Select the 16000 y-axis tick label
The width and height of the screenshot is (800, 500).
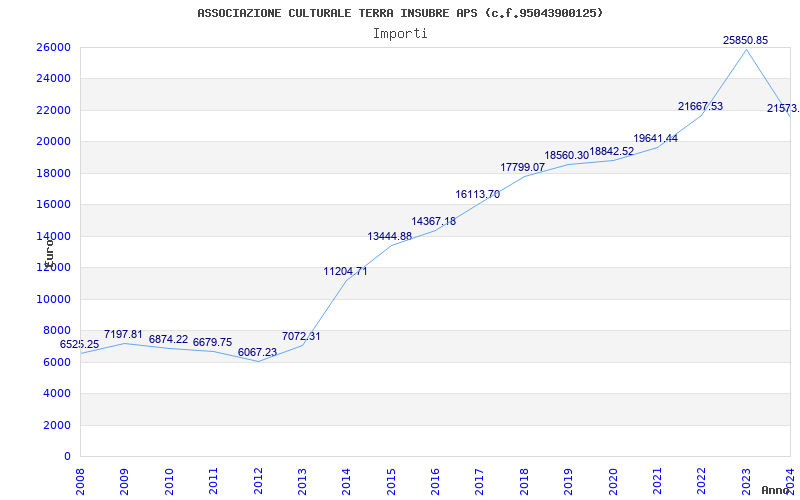click(53, 205)
